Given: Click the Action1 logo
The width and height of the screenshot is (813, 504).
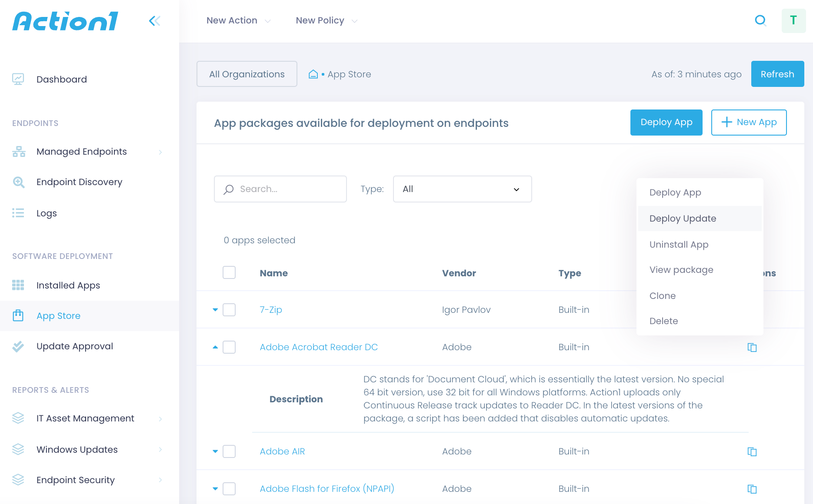Looking at the screenshot, I should (65, 21).
